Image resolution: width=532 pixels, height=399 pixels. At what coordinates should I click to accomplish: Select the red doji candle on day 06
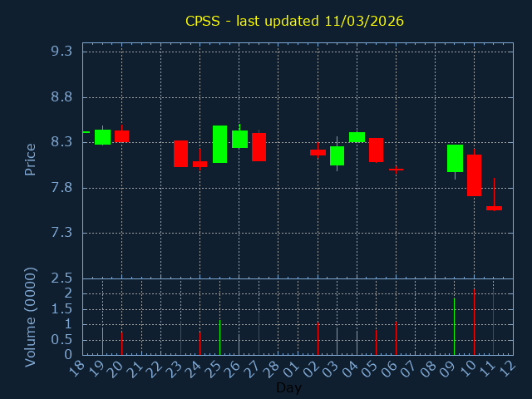point(396,170)
